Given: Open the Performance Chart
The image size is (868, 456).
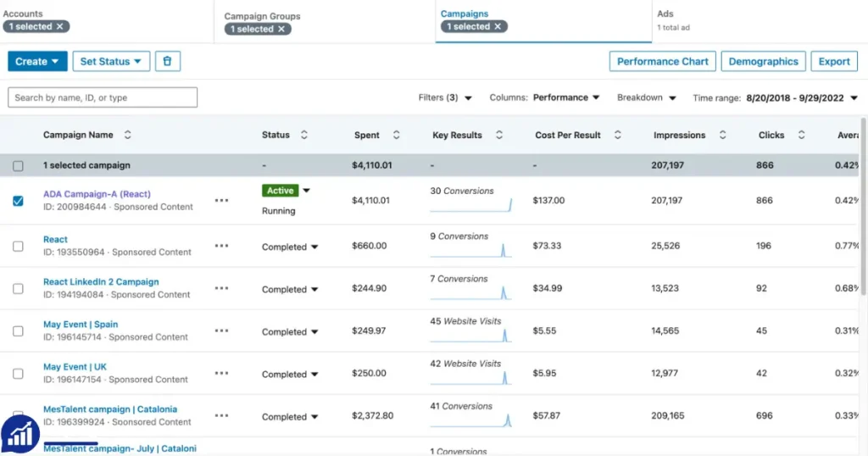Looking at the screenshot, I should (663, 61).
